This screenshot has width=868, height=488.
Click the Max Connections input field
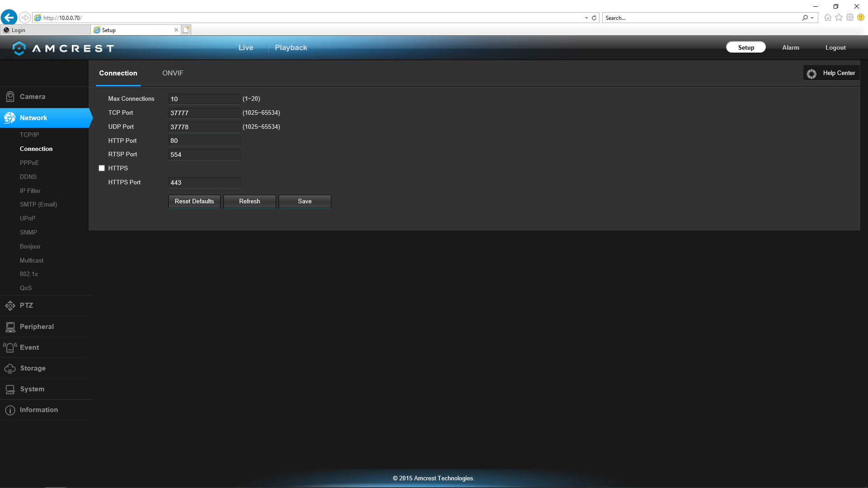pyautogui.click(x=204, y=99)
